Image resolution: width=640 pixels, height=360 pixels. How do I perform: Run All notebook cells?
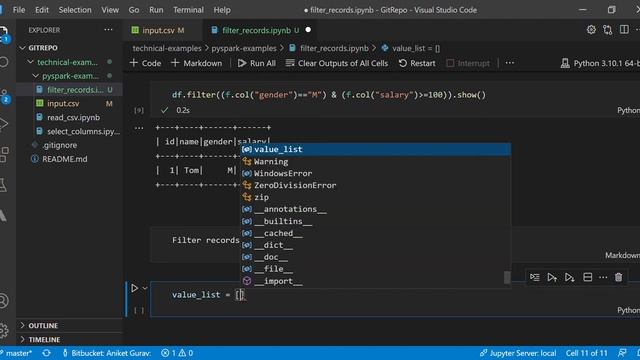coord(257,63)
